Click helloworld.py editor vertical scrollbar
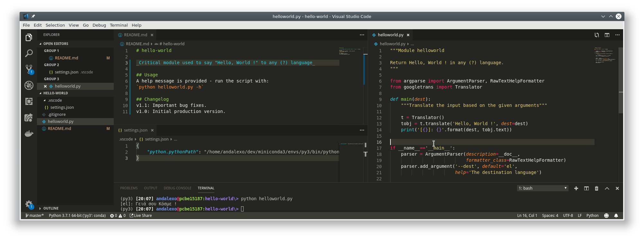Viewport: 644px width, 240px height. pos(621,80)
